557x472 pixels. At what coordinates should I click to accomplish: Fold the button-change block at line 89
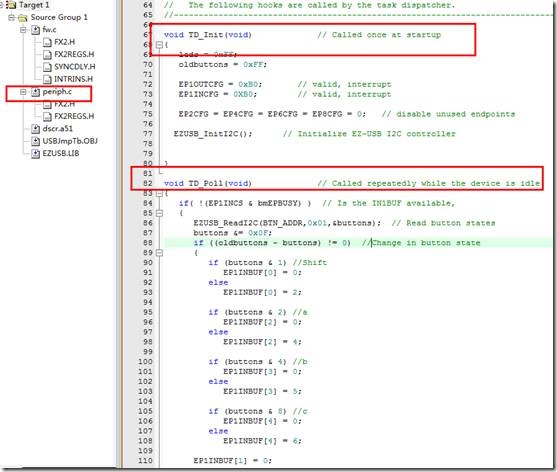[159, 253]
